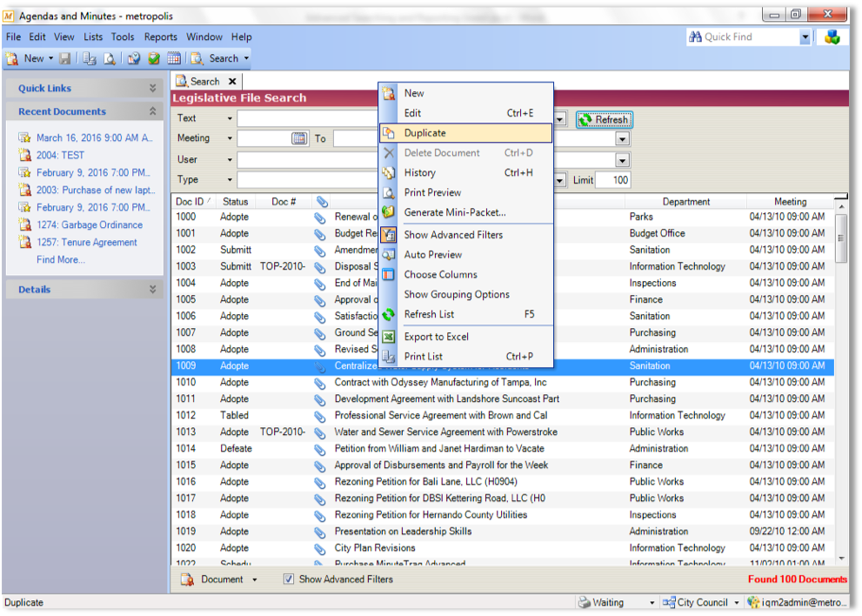Expand the Details panel
This screenshot has height=616, width=862.
[152, 290]
